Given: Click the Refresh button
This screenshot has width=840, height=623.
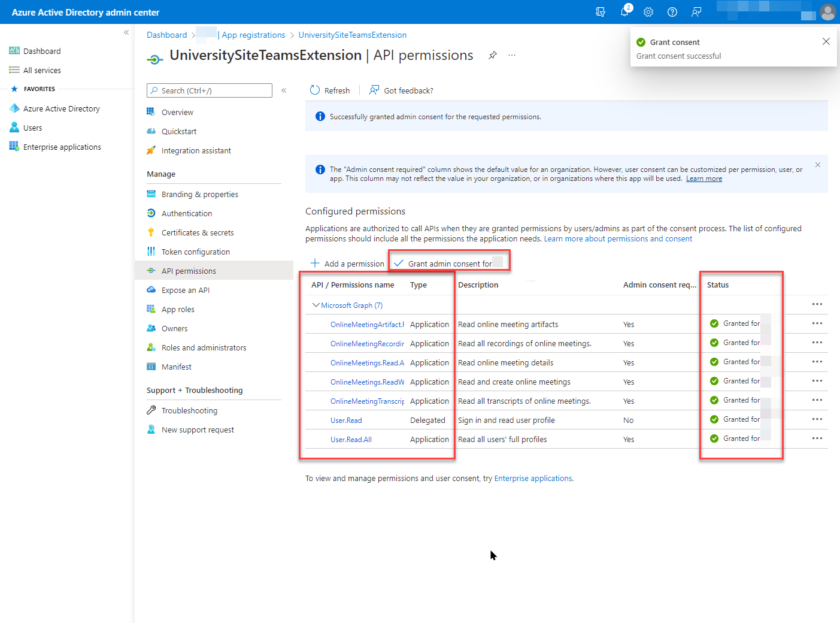Looking at the screenshot, I should tap(330, 90).
